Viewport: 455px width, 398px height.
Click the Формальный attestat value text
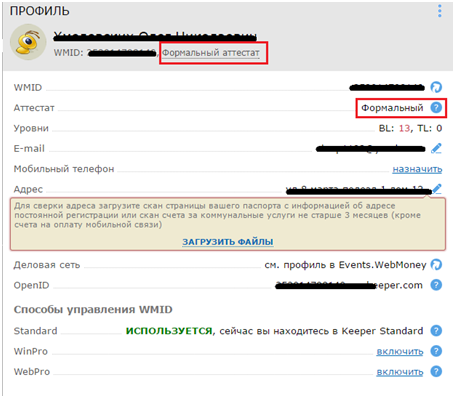coord(392,108)
